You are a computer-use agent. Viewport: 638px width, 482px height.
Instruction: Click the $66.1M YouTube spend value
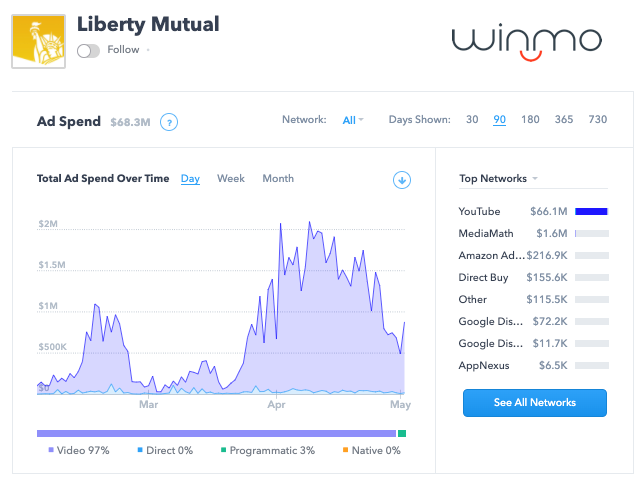click(x=548, y=212)
